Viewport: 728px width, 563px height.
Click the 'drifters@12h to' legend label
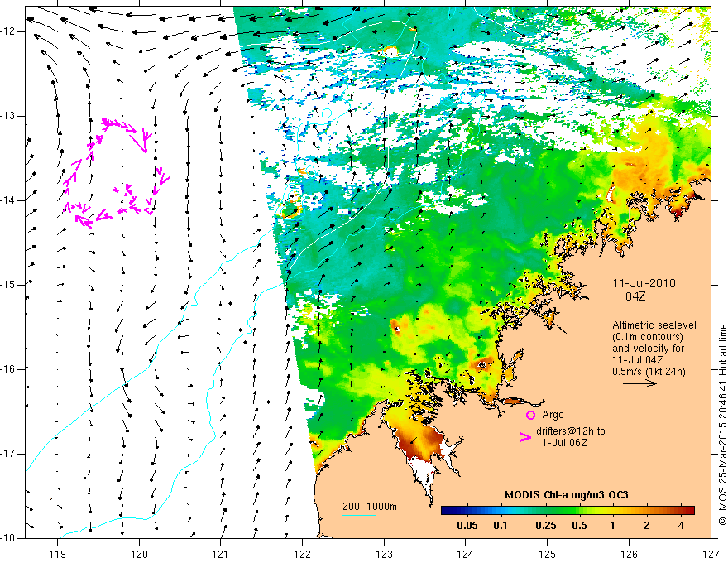[571, 431]
